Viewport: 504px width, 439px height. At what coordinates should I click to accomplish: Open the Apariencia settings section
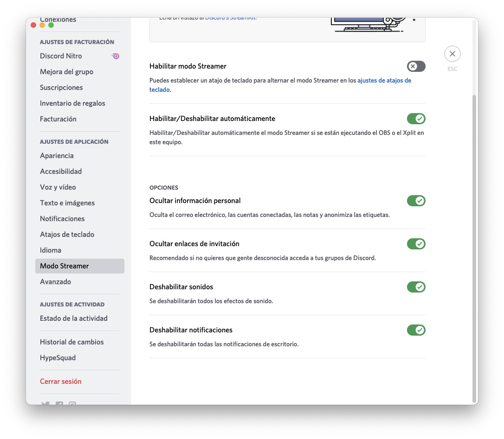[x=57, y=156]
